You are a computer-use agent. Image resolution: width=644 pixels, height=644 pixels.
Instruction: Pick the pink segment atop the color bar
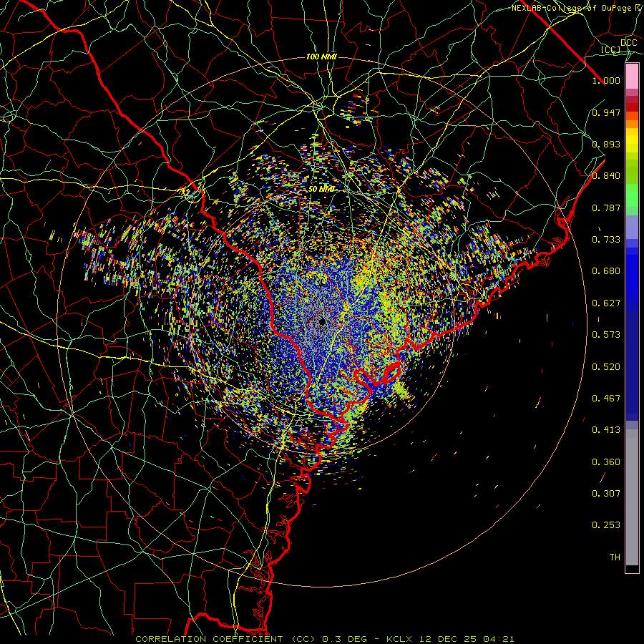point(632,76)
